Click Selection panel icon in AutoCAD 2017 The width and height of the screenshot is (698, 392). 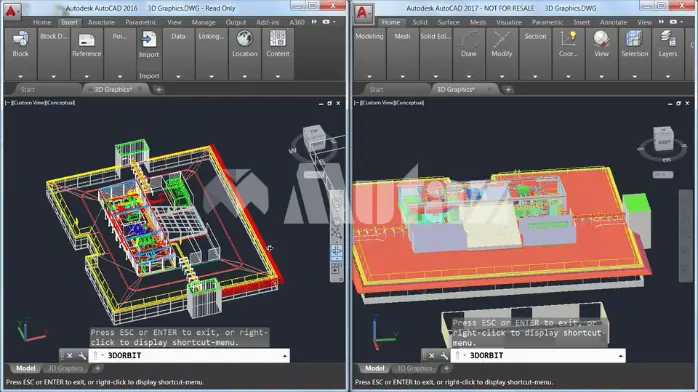pyautogui.click(x=634, y=39)
